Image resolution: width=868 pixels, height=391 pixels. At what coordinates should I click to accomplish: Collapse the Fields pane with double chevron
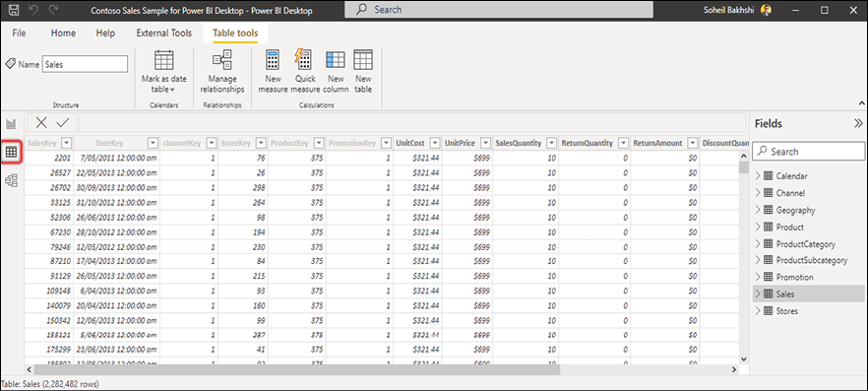point(858,123)
